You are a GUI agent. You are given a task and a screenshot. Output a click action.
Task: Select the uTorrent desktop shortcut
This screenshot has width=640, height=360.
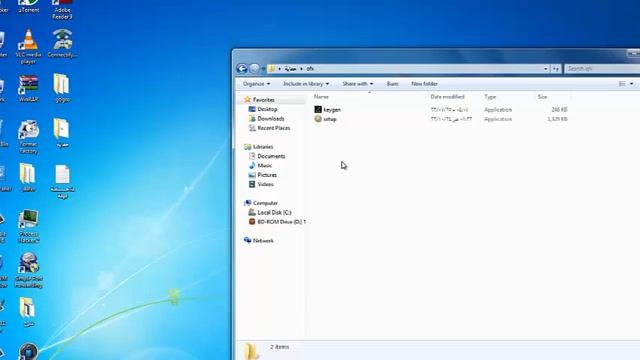pyautogui.click(x=29, y=7)
